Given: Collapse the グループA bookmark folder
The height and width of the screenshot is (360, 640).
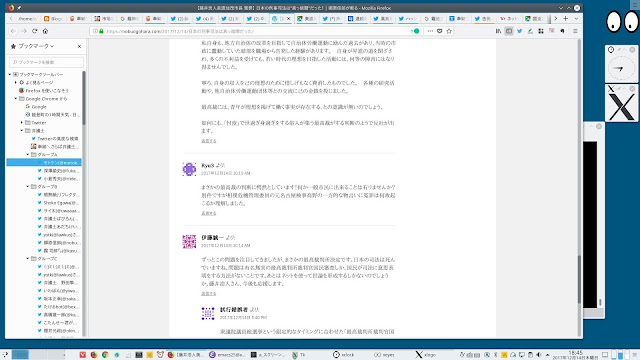Looking at the screenshot, I should (x=28, y=155).
